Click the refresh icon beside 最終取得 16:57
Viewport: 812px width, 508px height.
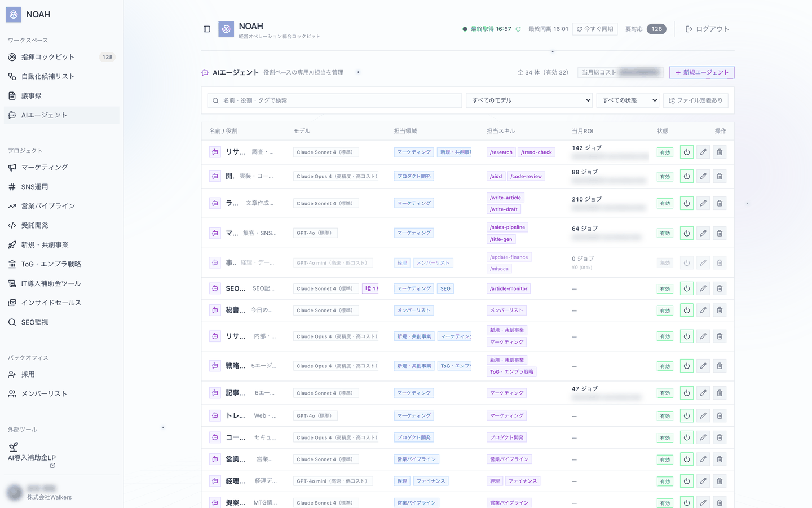tap(518, 29)
